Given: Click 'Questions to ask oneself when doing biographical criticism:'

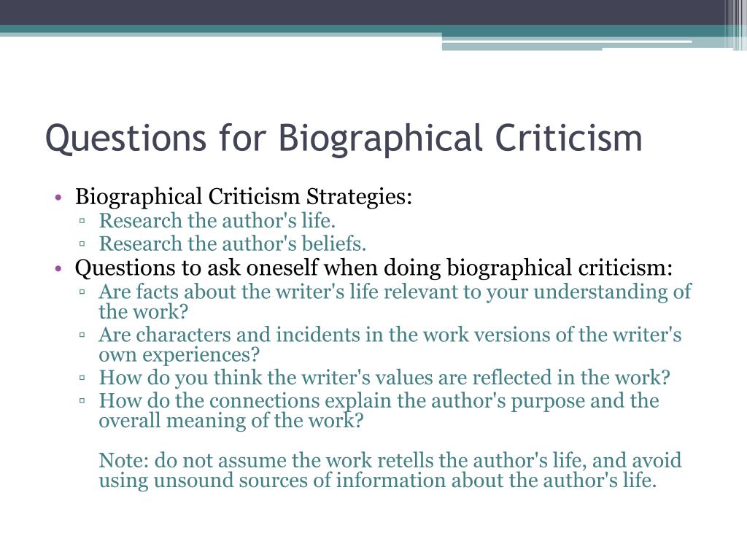Looking at the screenshot, I should [x=373, y=267].
